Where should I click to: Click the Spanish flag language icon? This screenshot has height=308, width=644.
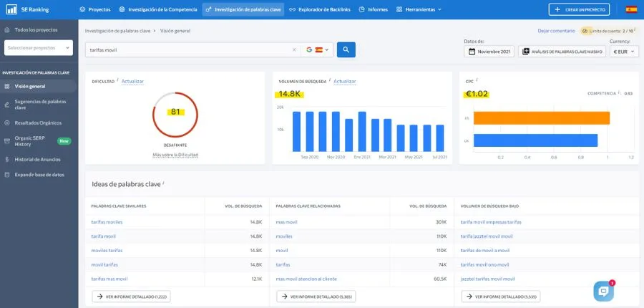tap(630, 9)
